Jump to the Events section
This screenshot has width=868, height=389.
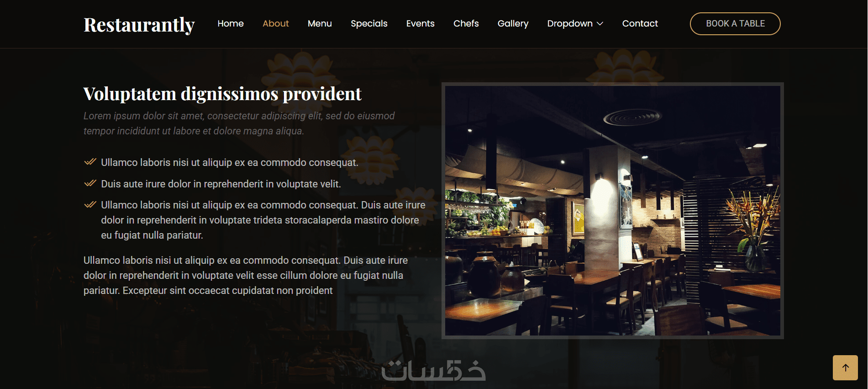click(x=420, y=23)
